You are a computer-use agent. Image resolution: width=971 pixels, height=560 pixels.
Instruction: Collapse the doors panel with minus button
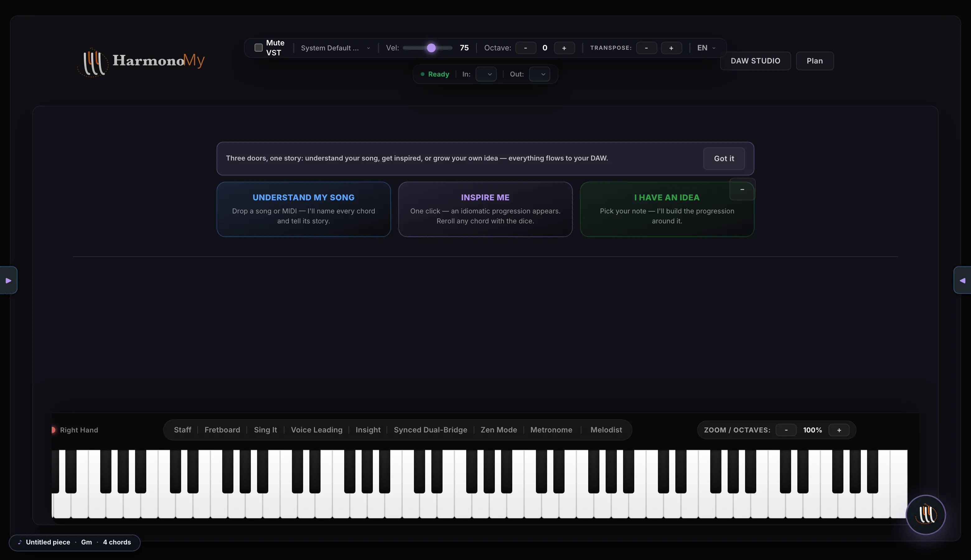pos(742,189)
